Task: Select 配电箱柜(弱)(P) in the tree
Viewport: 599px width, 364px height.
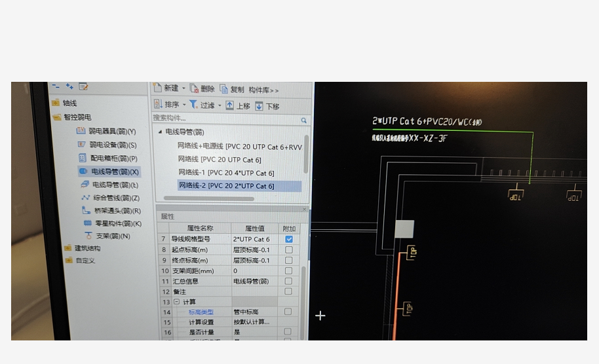Action: [x=108, y=158]
